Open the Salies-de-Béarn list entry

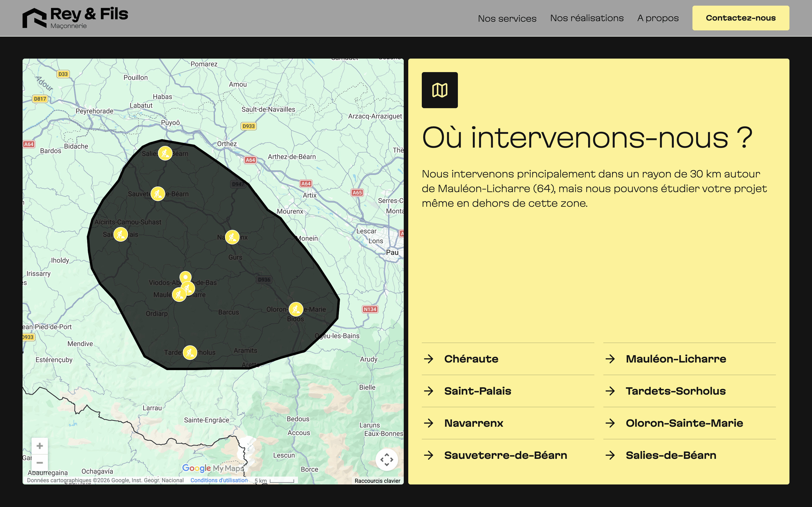tap(671, 455)
